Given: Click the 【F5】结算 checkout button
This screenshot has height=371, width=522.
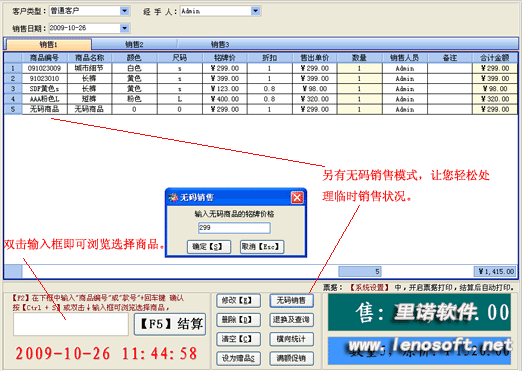Looking at the screenshot, I should 170,324.
